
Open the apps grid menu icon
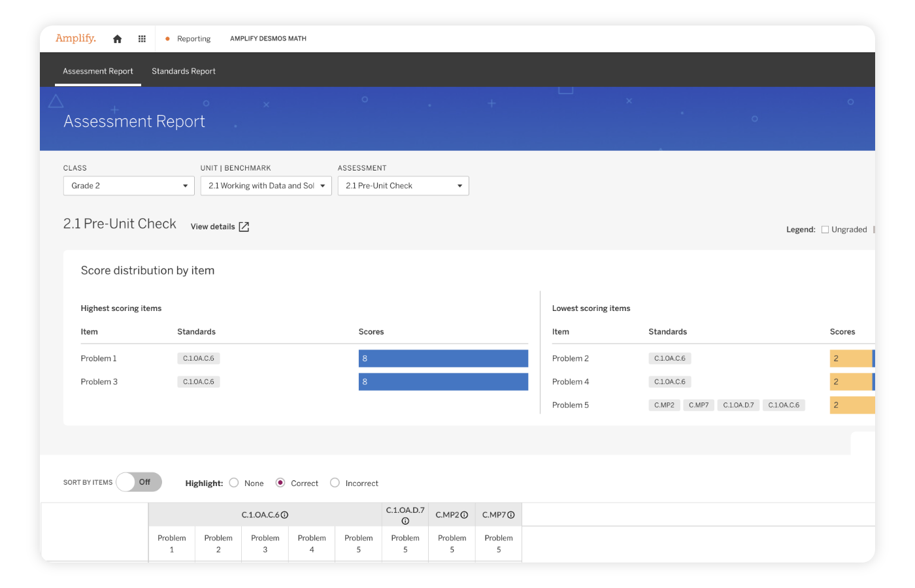pyautogui.click(x=142, y=39)
